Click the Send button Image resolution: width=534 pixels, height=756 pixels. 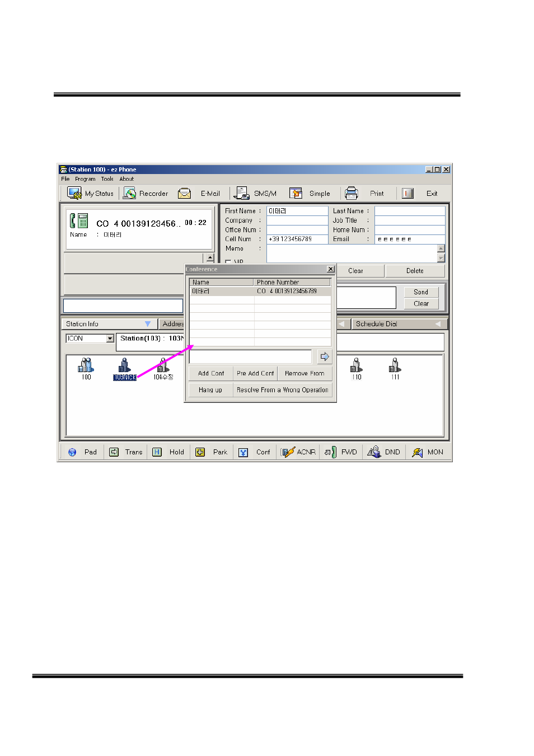pyautogui.click(x=421, y=292)
